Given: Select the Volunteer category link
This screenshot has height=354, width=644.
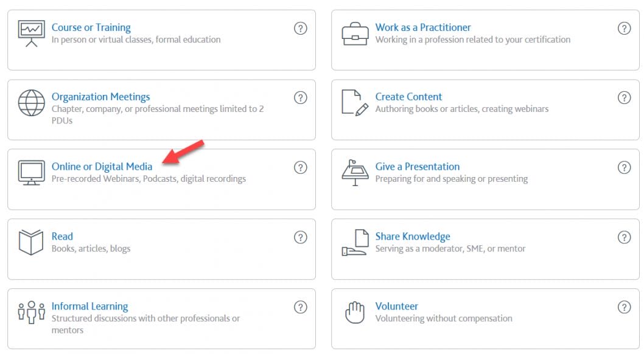Looking at the screenshot, I should 396,306.
